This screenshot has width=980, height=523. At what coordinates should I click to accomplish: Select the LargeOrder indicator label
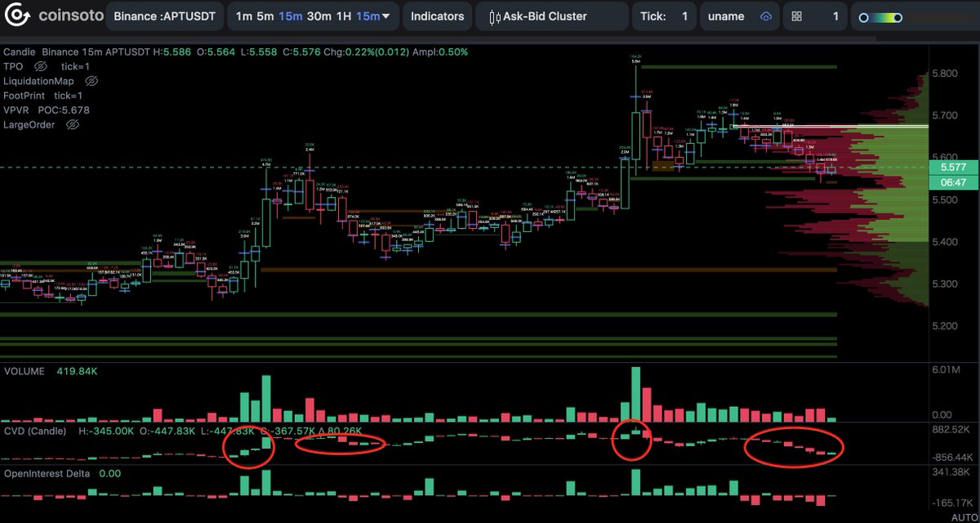click(x=30, y=124)
